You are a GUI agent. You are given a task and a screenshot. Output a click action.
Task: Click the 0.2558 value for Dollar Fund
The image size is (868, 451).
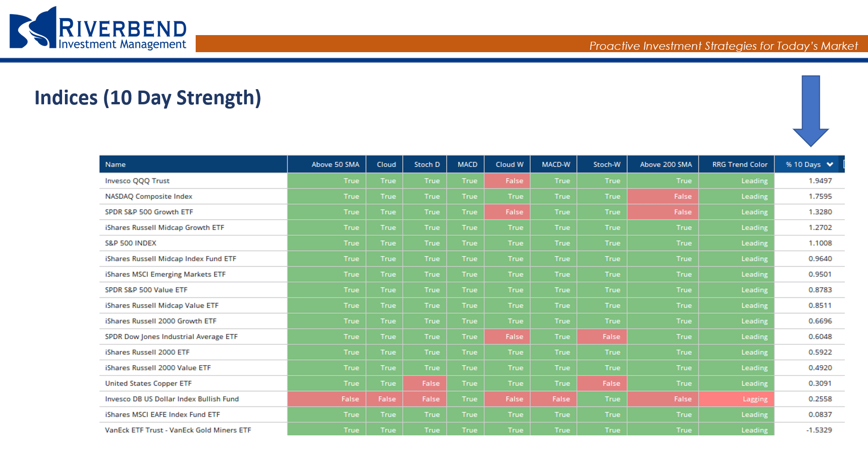820,399
